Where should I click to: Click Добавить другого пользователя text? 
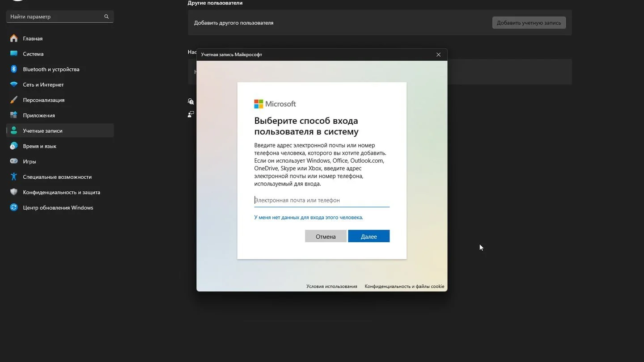coord(233,23)
